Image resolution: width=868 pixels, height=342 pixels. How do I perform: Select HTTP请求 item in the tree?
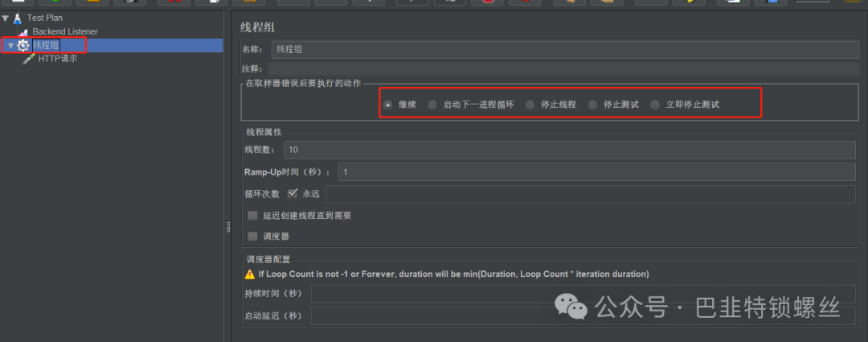coord(58,58)
